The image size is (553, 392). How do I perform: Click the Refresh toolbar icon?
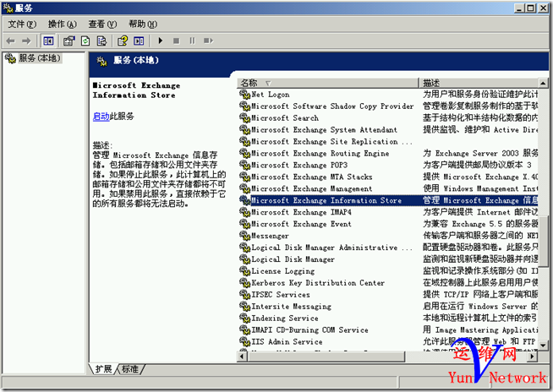[x=85, y=41]
